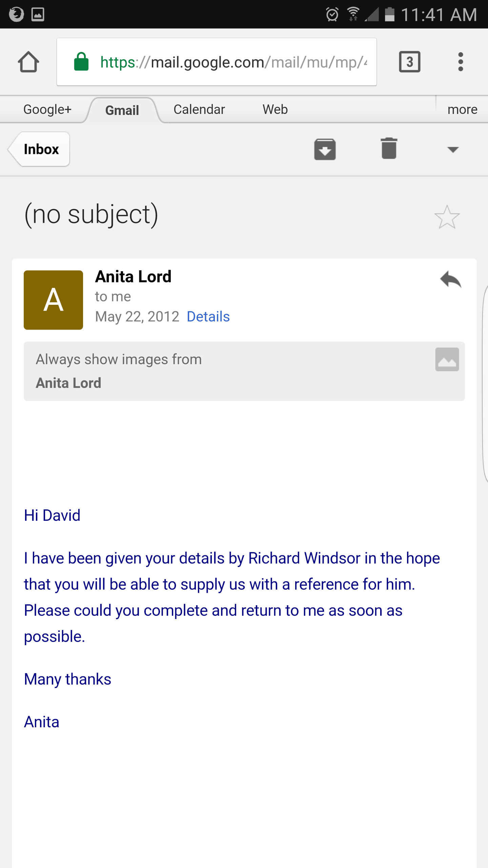Tap the mail.google.com address bar
Viewport: 488px width, 868px height.
click(x=234, y=62)
